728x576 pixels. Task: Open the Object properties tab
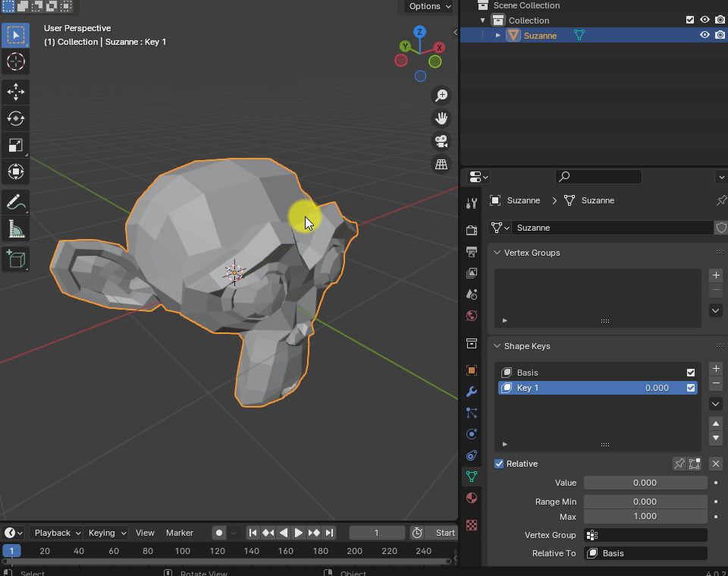click(x=472, y=370)
